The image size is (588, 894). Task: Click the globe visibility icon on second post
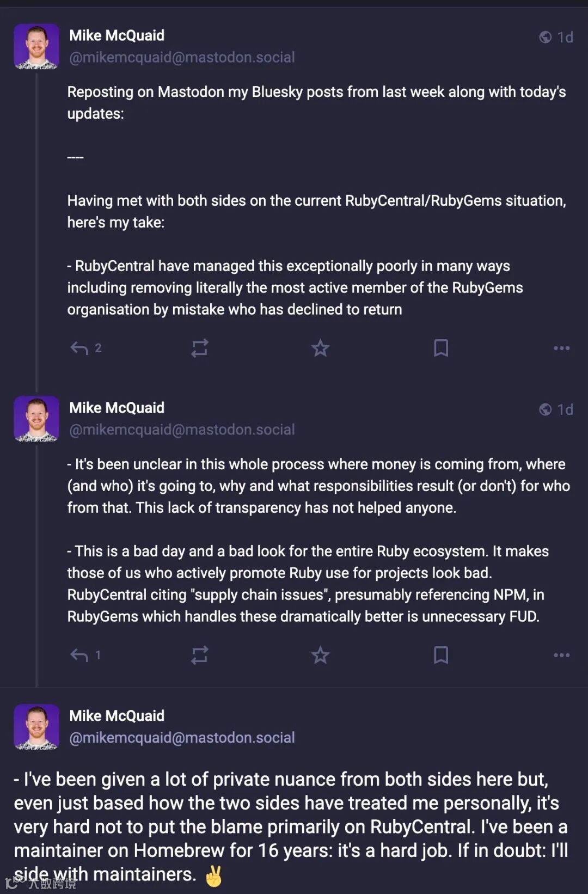[545, 409]
